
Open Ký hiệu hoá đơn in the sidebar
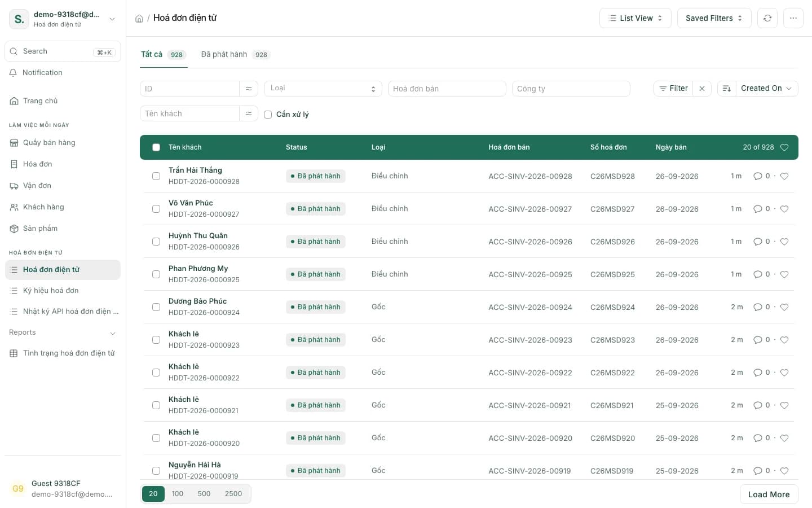coord(63,291)
